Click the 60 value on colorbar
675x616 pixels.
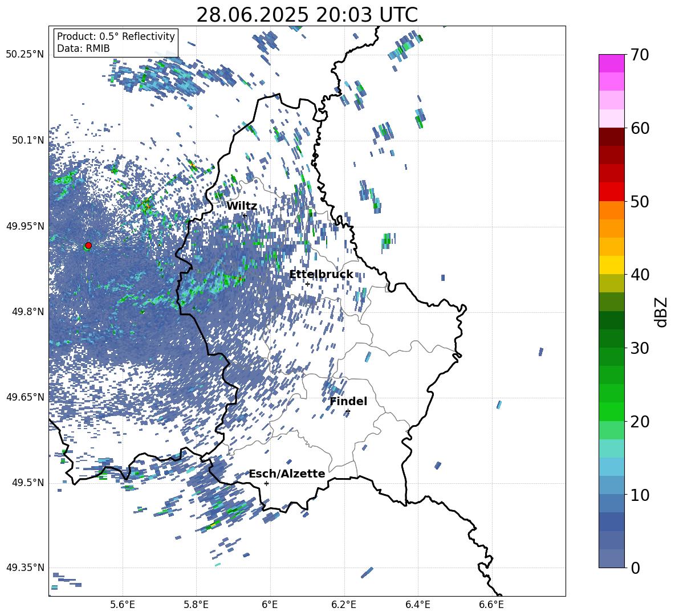click(640, 128)
